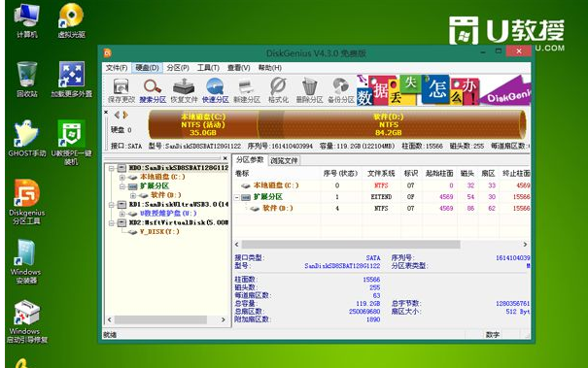Click the disk tree horizontal scrollbar thumb
This screenshot has width=588, height=368.
point(160,320)
